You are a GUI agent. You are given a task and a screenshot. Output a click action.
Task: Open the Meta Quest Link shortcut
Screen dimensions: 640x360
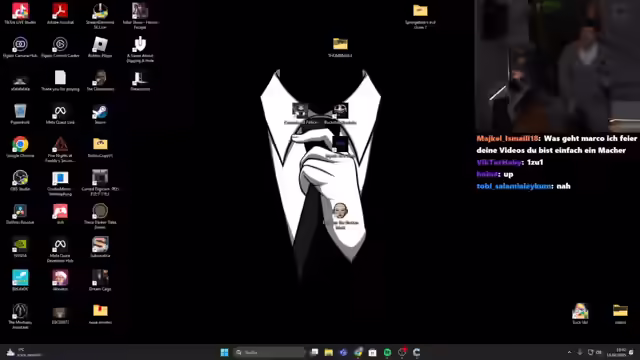tap(60, 114)
